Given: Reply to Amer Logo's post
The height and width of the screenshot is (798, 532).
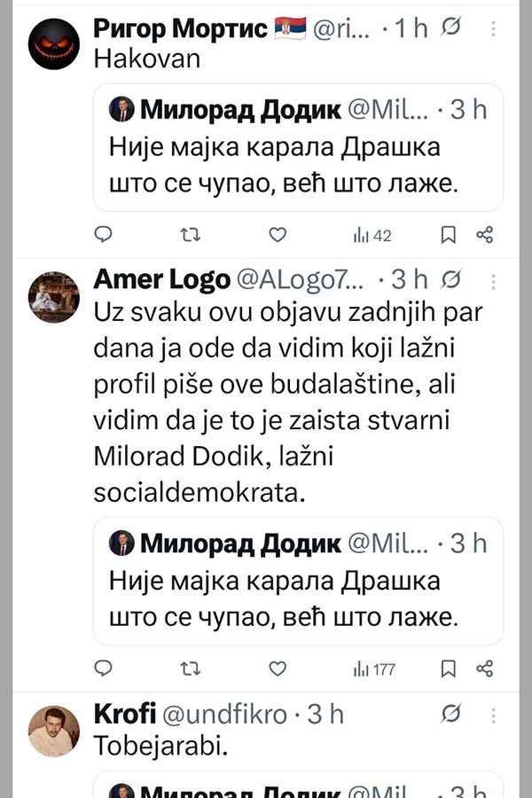Looking at the screenshot, I should 104,669.
